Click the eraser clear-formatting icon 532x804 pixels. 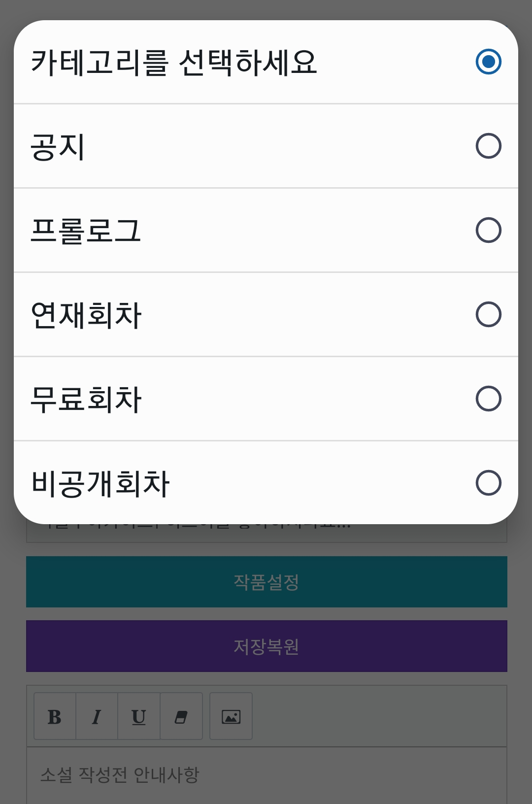click(x=181, y=716)
